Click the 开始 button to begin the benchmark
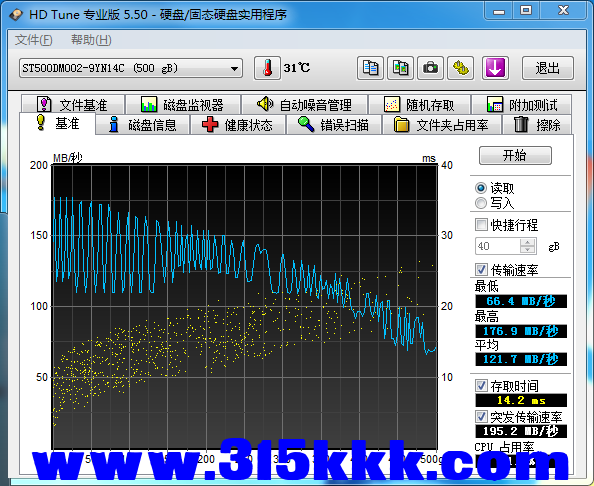The image size is (594, 486). click(x=515, y=155)
